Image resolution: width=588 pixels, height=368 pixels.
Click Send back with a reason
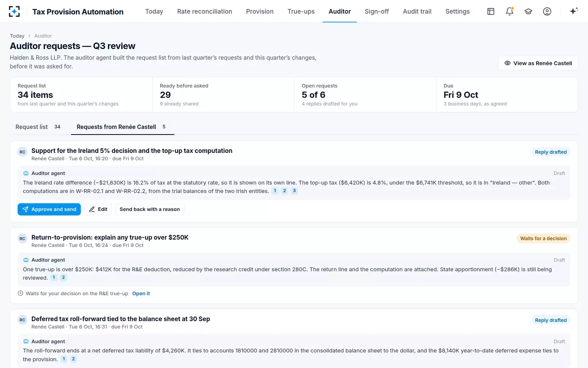(149, 209)
